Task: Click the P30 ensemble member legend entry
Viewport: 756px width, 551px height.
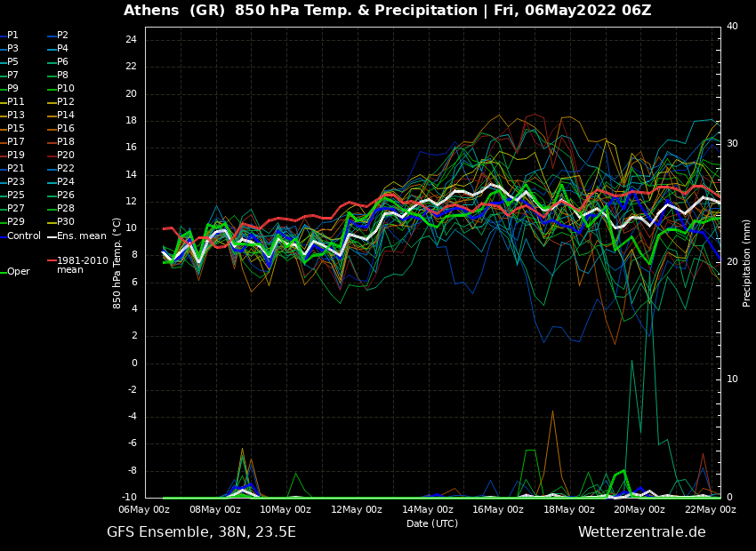Action: point(65,222)
